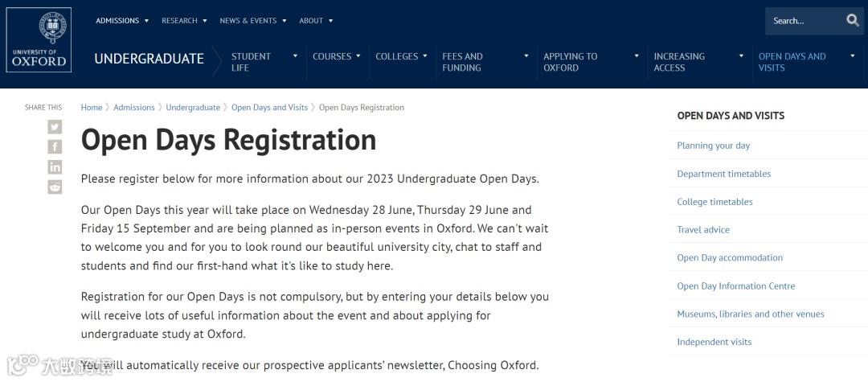
Task: Open Independent visits sidebar link
Action: (714, 342)
